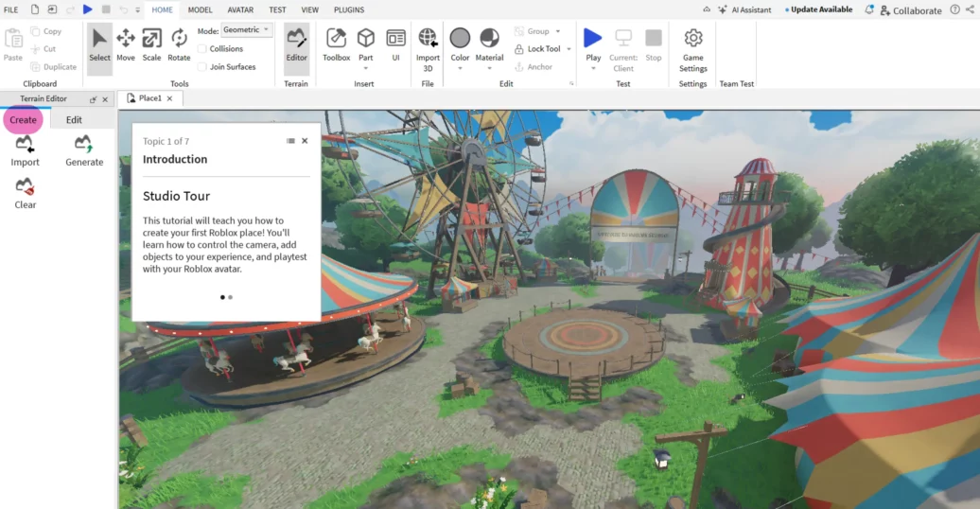Switch to Edit tab in Terrain Editor

click(x=74, y=120)
